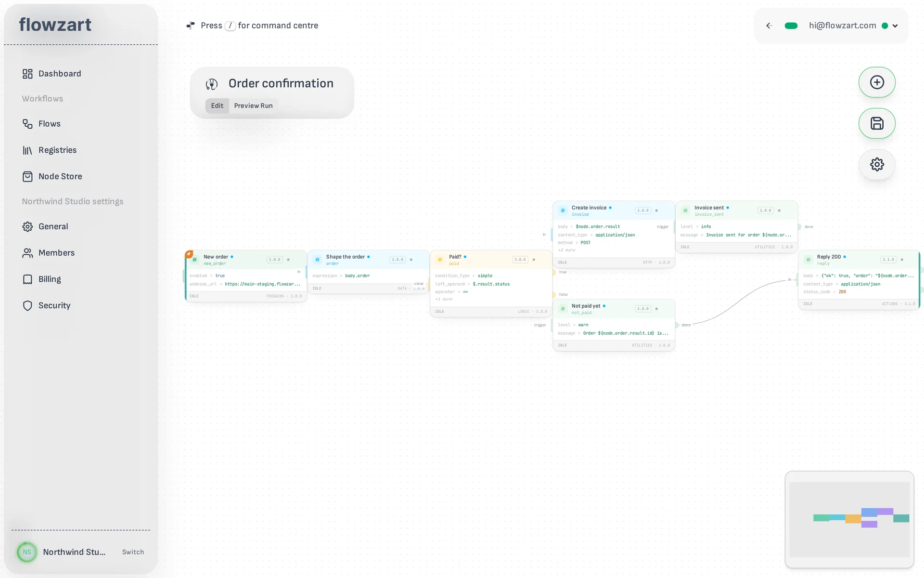Screen dimensions: 924x578
Task: Go to Dashboard in sidebar
Action: coord(60,74)
